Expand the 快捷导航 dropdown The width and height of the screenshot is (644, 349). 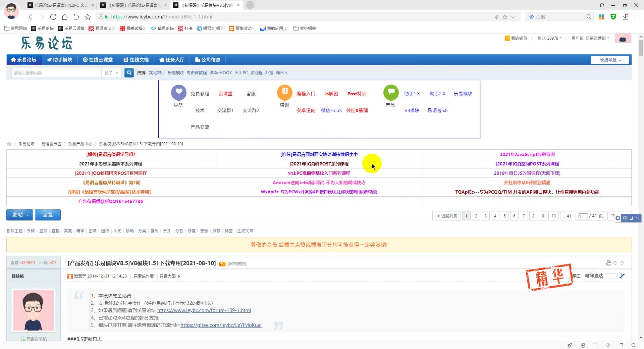pos(609,59)
